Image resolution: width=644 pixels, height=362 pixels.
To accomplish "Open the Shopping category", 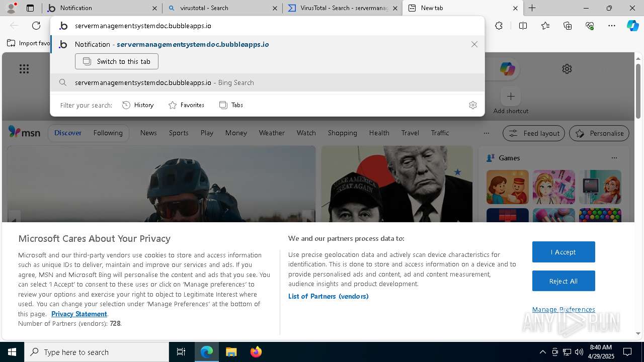I will click(x=342, y=133).
